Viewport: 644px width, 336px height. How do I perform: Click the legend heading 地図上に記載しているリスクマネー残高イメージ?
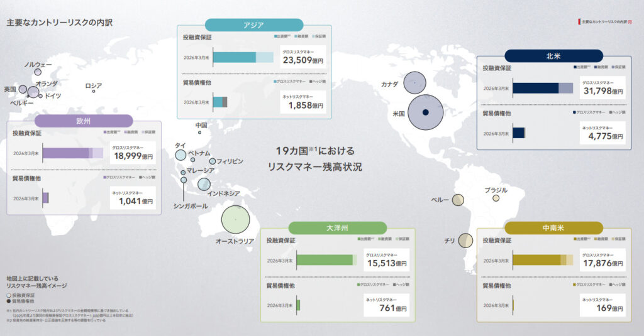(36, 282)
